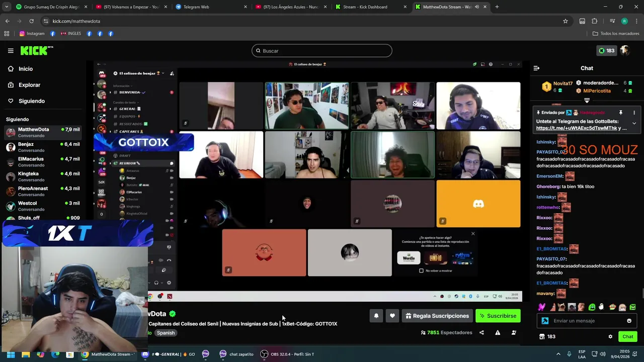Screen dimensions: 644x362
Task: Click the icon right of report warning
Action: pyautogui.click(x=514, y=332)
